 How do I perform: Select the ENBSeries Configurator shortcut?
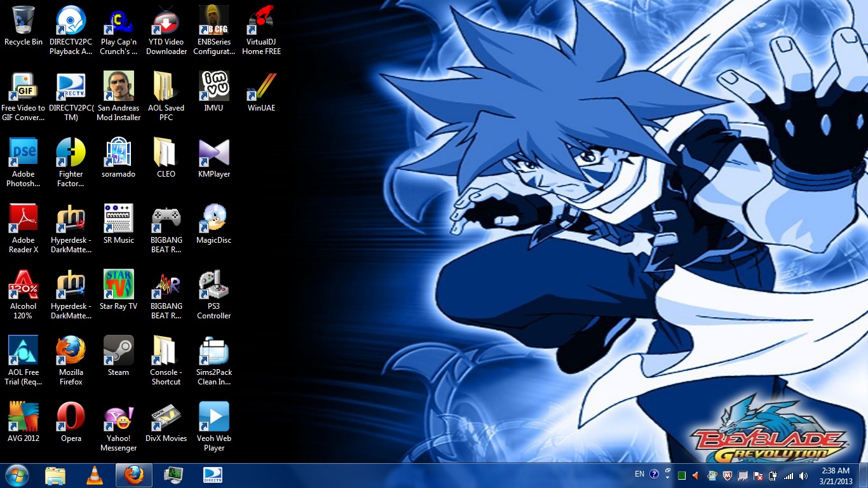[x=214, y=30]
